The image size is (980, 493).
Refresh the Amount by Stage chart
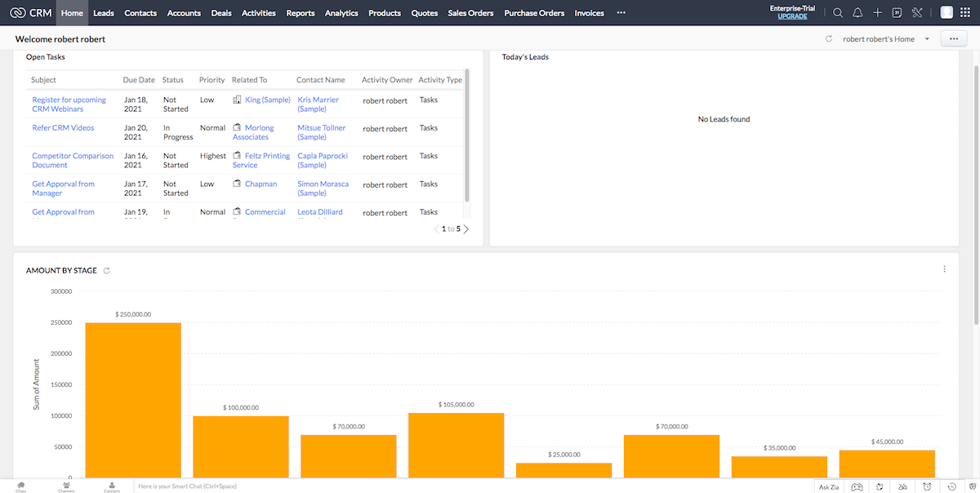[106, 270]
